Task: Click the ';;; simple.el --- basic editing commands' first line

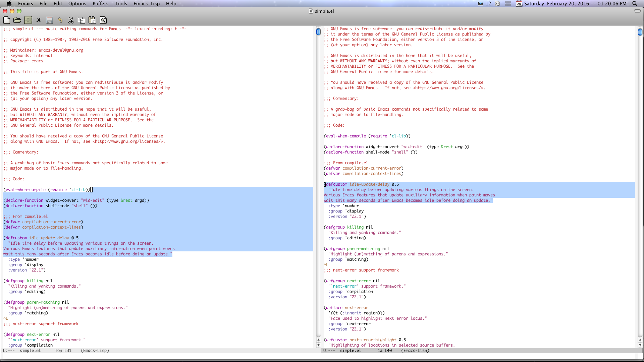Action: pos(95,29)
